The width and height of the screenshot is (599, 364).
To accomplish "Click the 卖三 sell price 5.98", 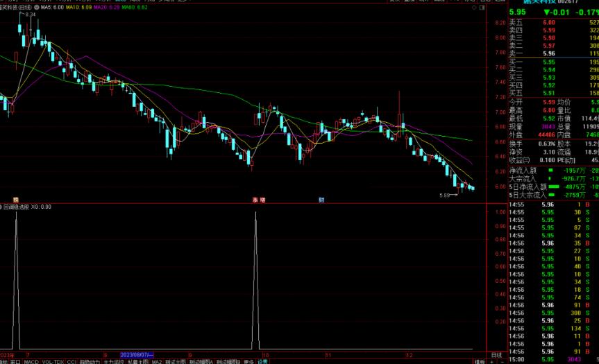I will click(549, 37).
